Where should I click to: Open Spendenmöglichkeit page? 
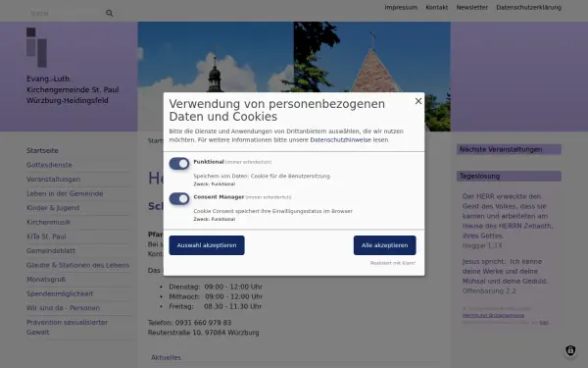(x=60, y=293)
